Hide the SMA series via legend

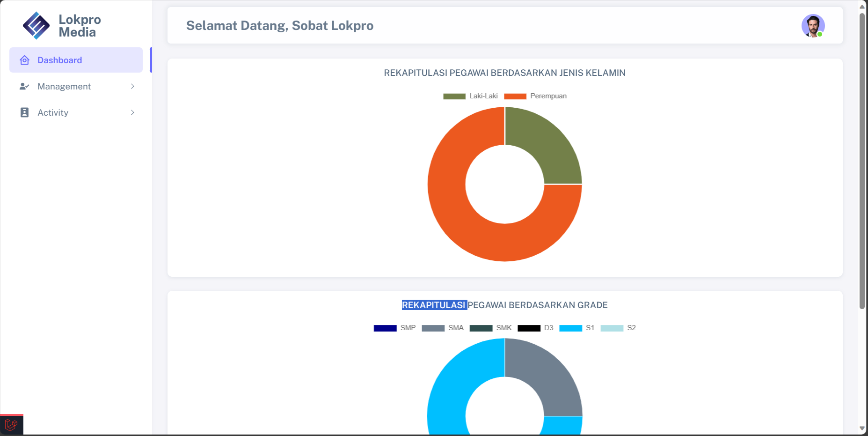[x=443, y=328]
